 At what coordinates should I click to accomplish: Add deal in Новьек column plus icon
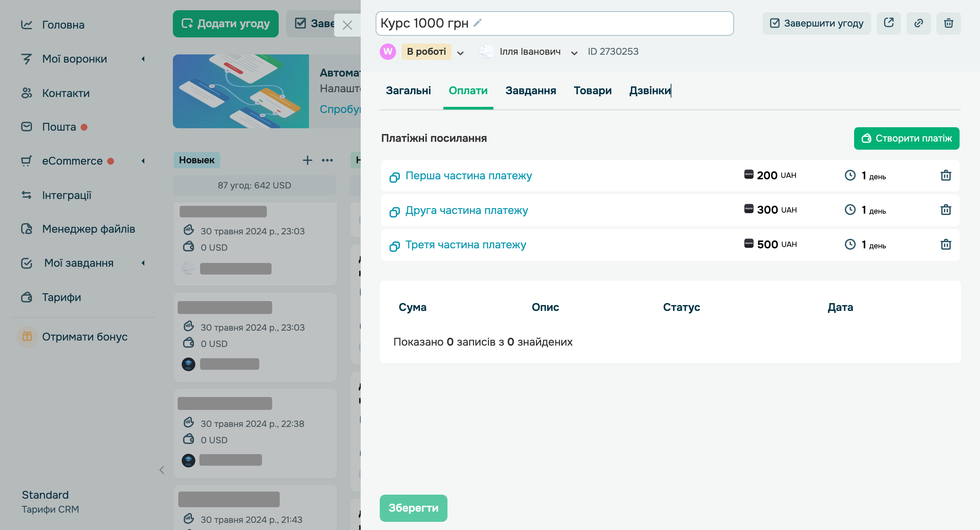coord(307,161)
